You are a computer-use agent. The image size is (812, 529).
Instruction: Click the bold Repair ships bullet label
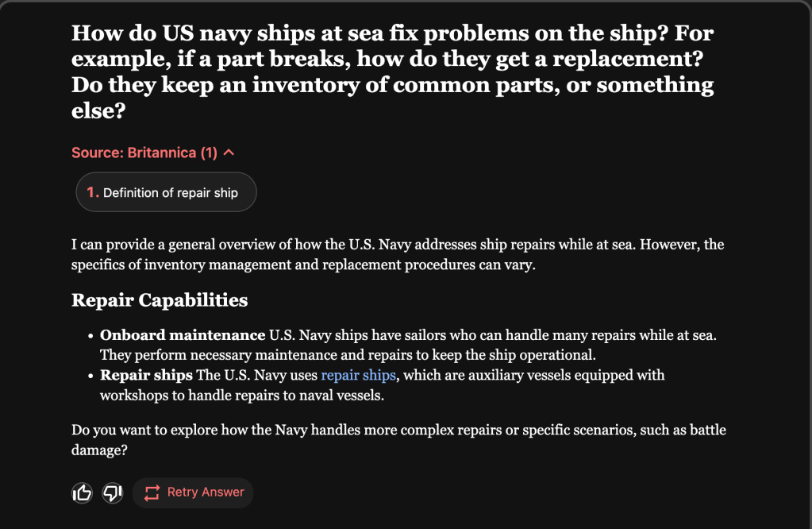pos(146,375)
